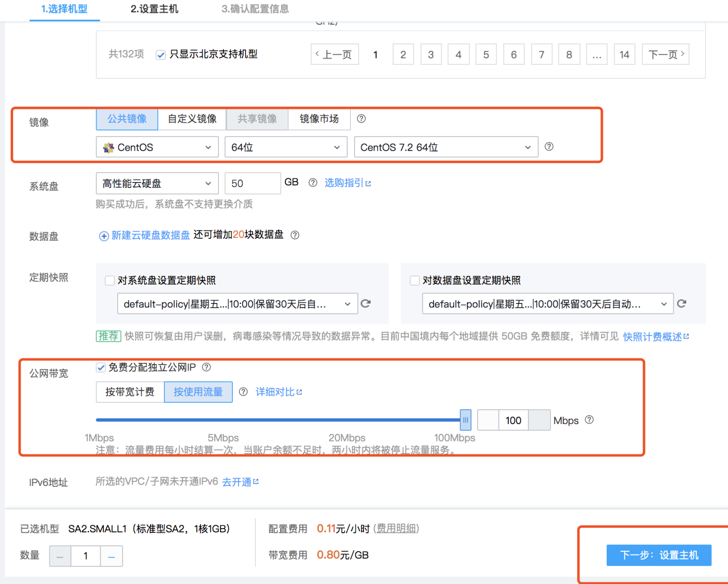728x584 pixels.
Task: Expand 高性能云硬盘 disk type dropdown
Action: pos(157,183)
